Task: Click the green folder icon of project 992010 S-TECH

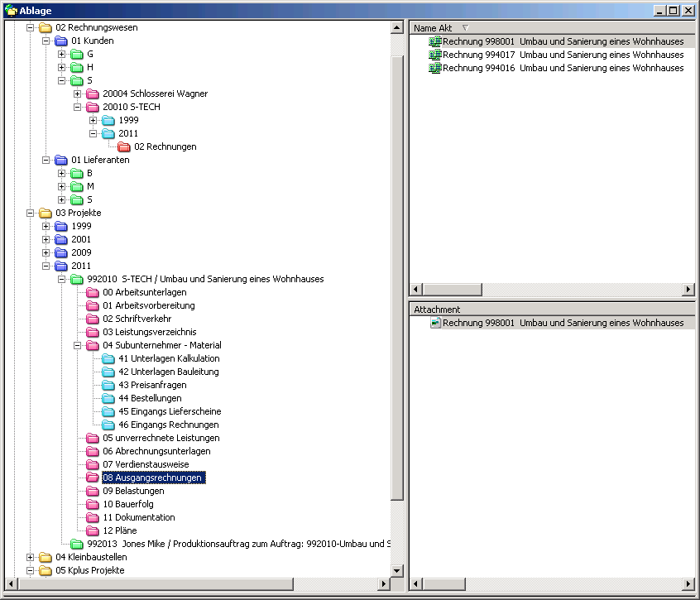Action: click(77, 280)
